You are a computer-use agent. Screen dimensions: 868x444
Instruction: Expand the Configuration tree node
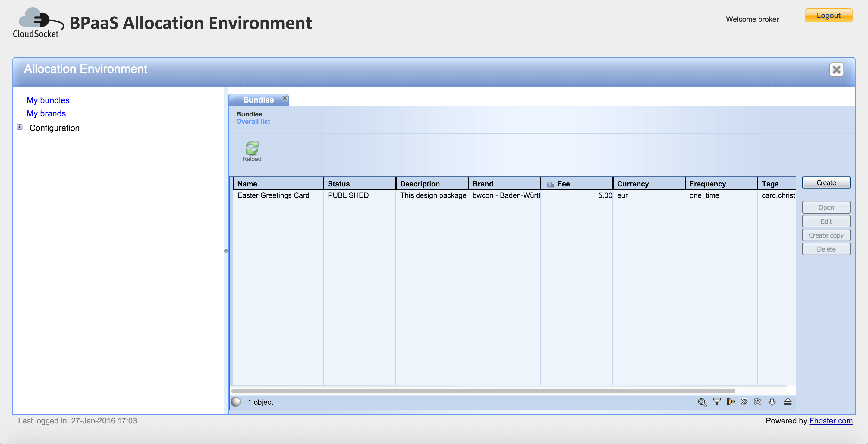pos(20,127)
